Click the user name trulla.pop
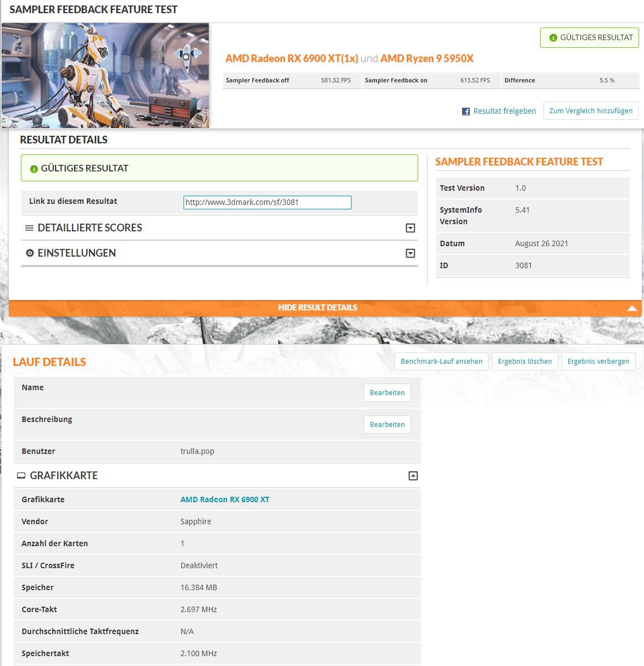Screen dimensions: 644x666 pyautogui.click(x=197, y=451)
